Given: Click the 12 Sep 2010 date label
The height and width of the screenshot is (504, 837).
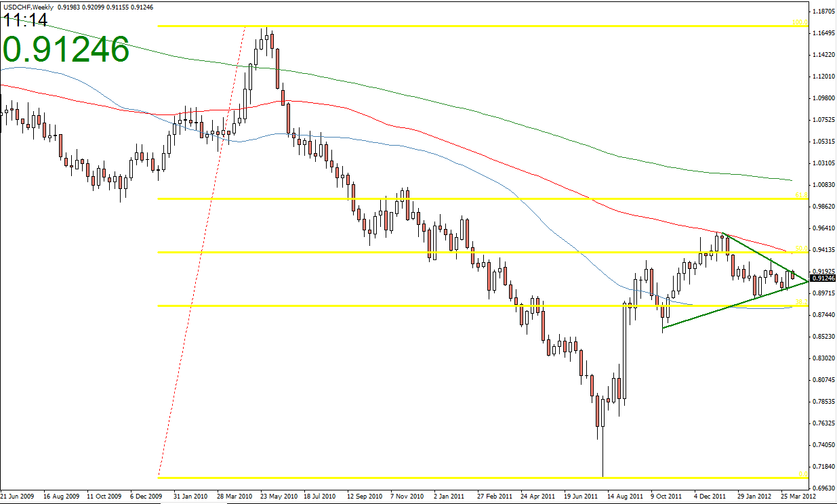Looking at the screenshot, I should coord(365,497).
